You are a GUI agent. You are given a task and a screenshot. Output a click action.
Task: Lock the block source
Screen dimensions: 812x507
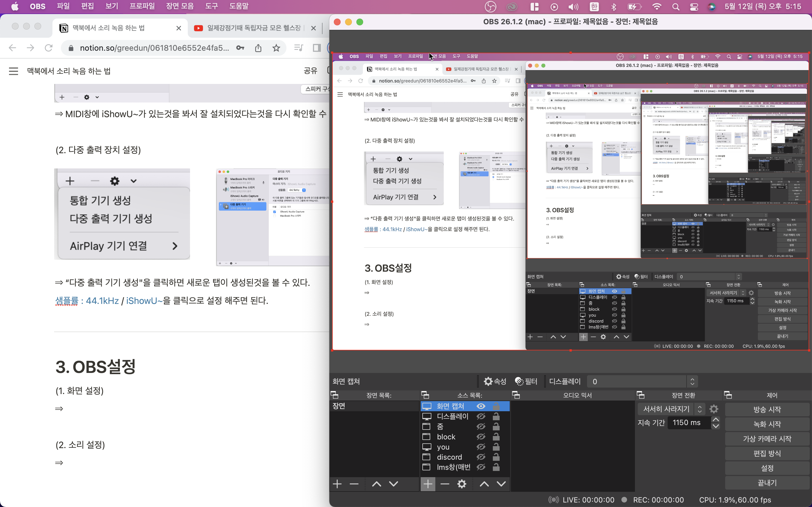click(496, 437)
